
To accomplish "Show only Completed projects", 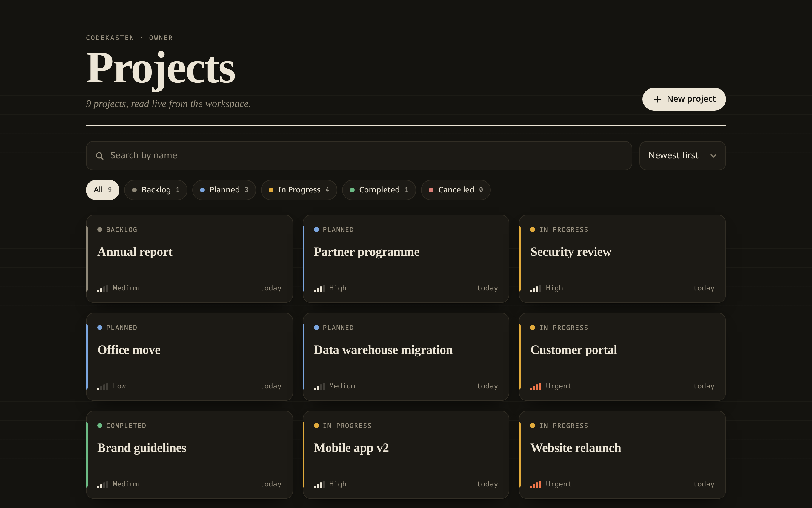I will [x=379, y=190].
